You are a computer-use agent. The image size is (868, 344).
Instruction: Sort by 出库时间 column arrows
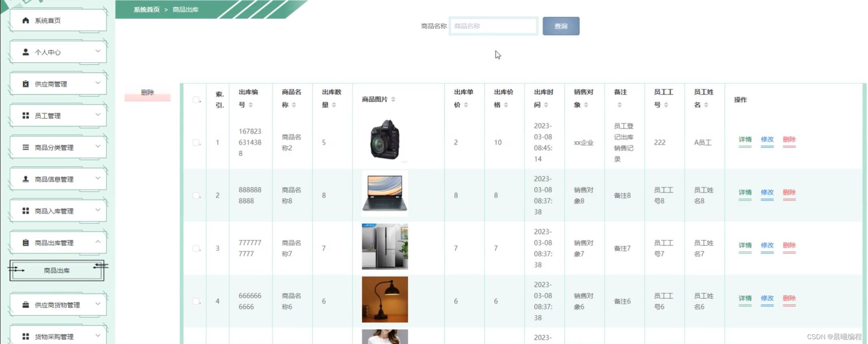(x=546, y=105)
